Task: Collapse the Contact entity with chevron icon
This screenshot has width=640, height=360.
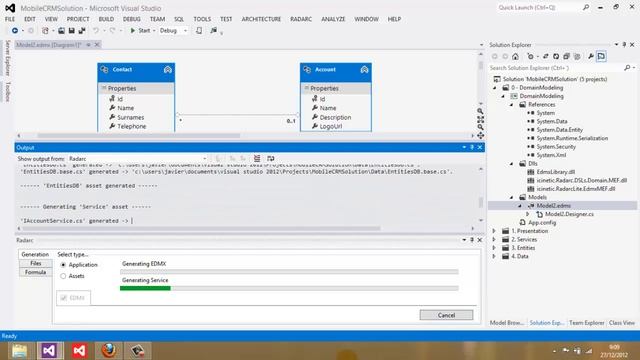Action: pos(167,70)
